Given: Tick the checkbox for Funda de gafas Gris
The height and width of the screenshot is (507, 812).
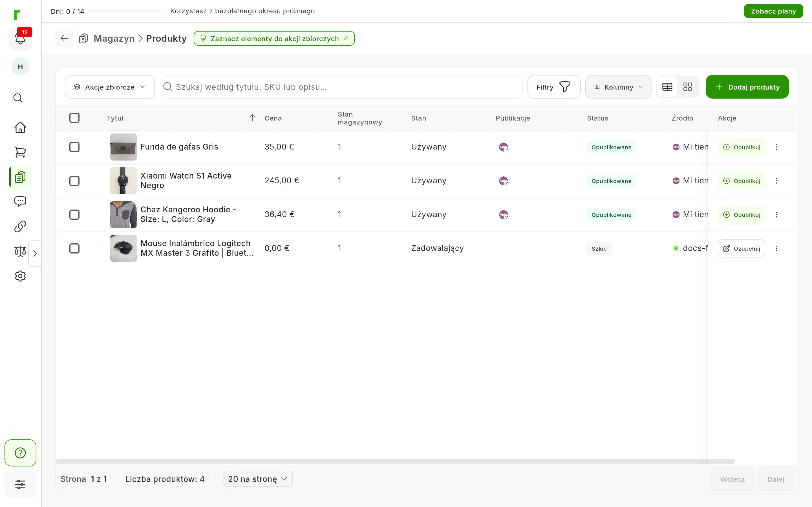Looking at the screenshot, I should [x=74, y=147].
